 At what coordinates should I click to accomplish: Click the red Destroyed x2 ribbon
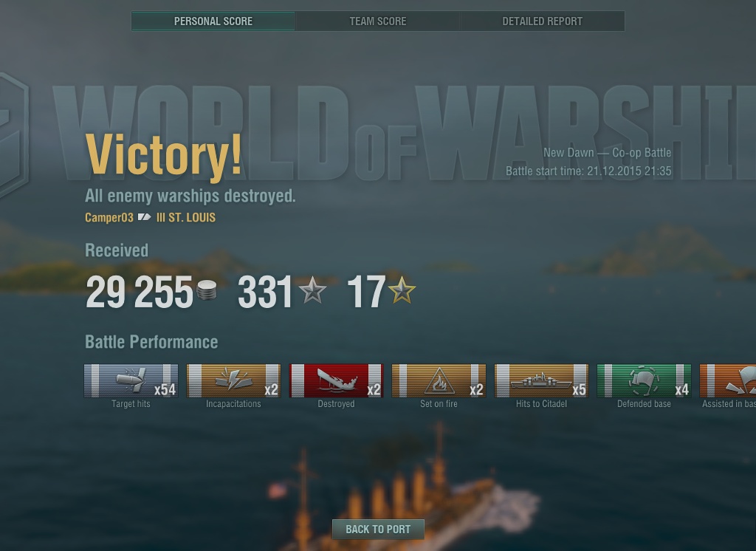(x=336, y=381)
